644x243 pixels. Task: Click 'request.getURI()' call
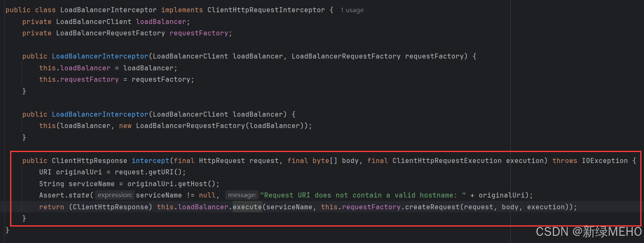[x=148, y=172]
